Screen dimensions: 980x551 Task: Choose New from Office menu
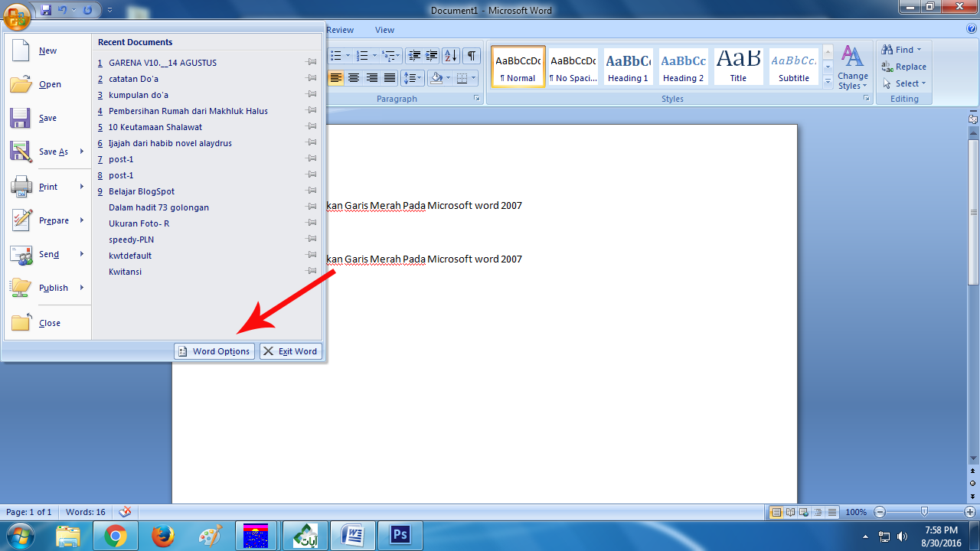pos(47,51)
